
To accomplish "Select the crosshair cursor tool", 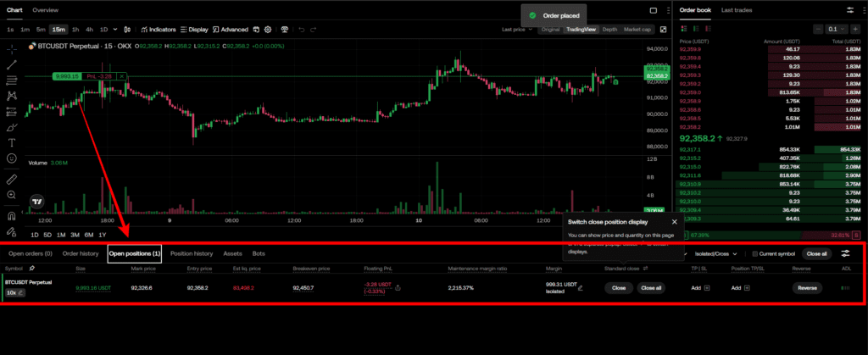I will 12,48.
